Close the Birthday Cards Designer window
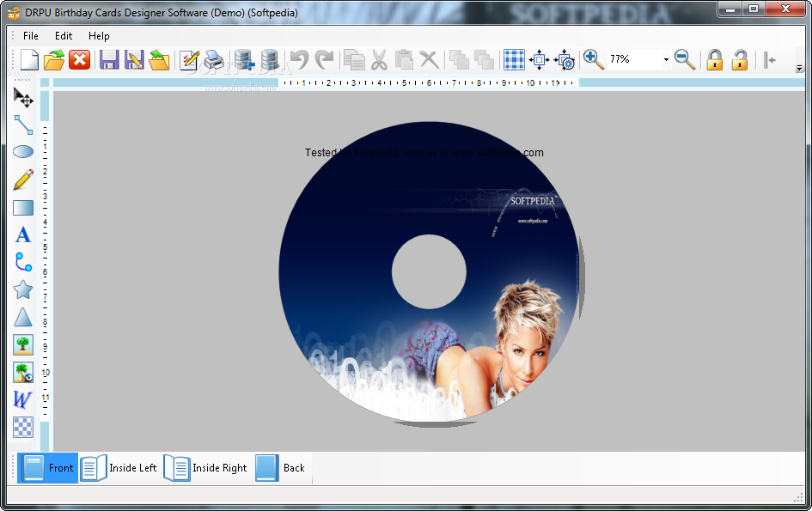812x511 pixels. click(x=785, y=9)
